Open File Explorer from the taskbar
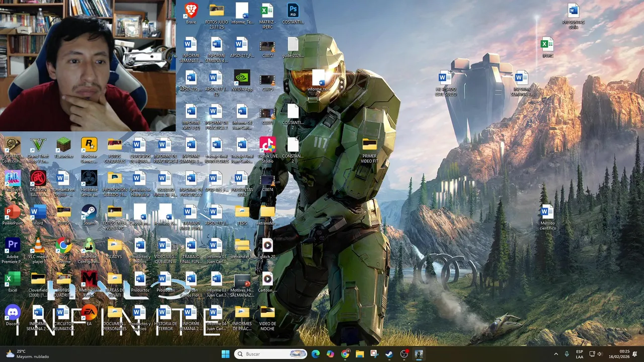The width and height of the screenshot is (644, 362). [x=360, y=354]
